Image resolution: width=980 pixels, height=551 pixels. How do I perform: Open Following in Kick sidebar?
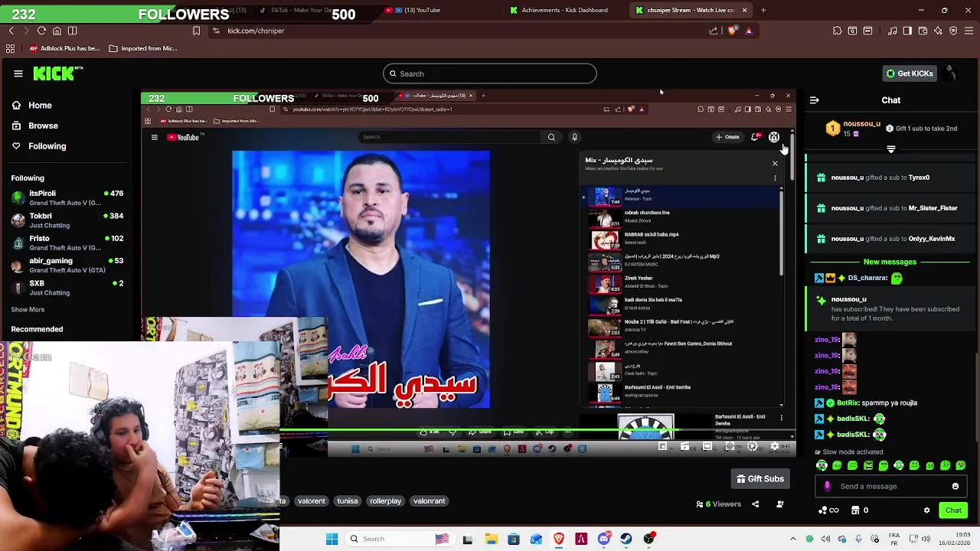[x=47, y=146]
